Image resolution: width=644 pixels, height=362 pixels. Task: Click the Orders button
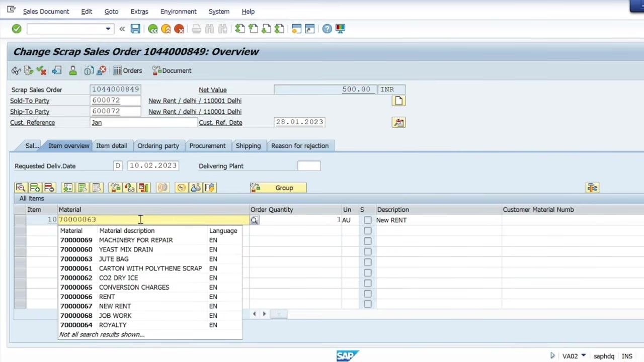127,71
